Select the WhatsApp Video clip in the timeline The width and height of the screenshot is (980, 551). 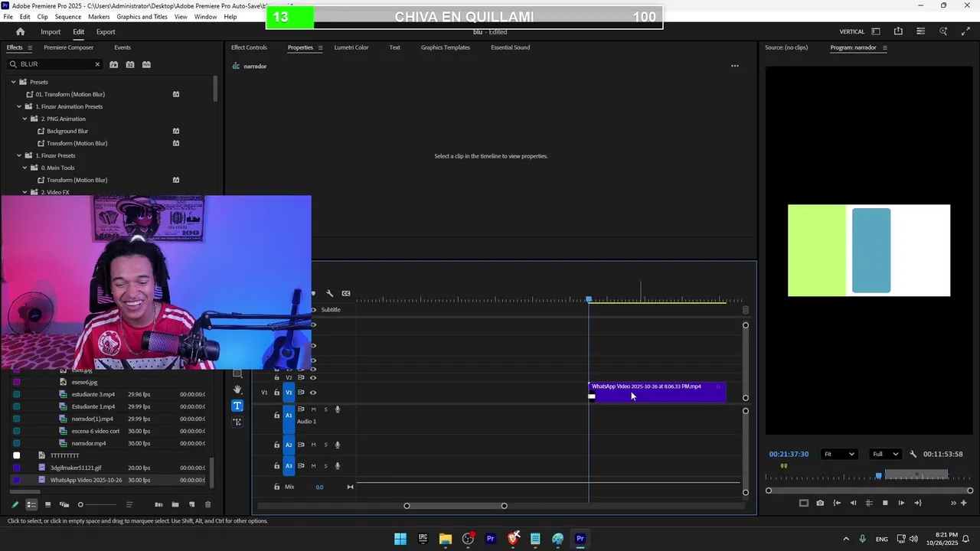657,392
